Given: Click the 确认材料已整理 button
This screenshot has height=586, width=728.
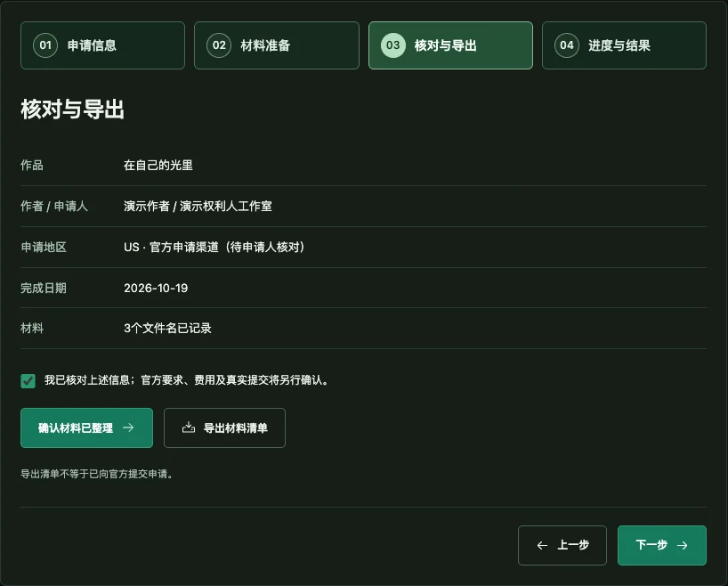Looking at the screenshot, I should (x=87, y=428).
